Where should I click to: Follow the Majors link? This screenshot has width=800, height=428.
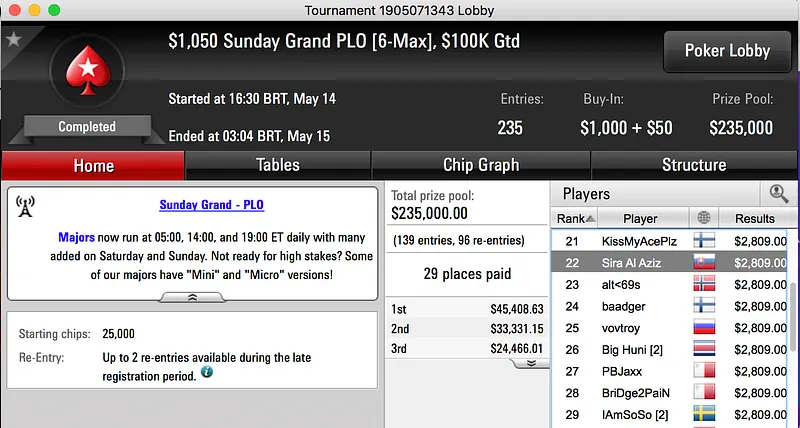77,240
